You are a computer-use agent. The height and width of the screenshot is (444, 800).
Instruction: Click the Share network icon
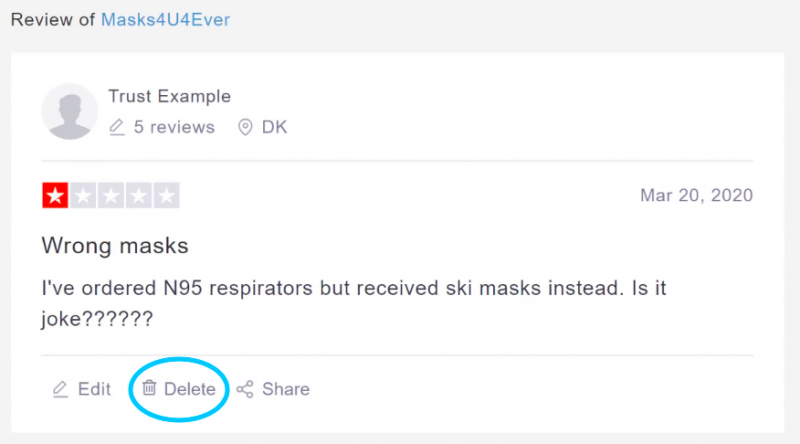click(245, 389)
